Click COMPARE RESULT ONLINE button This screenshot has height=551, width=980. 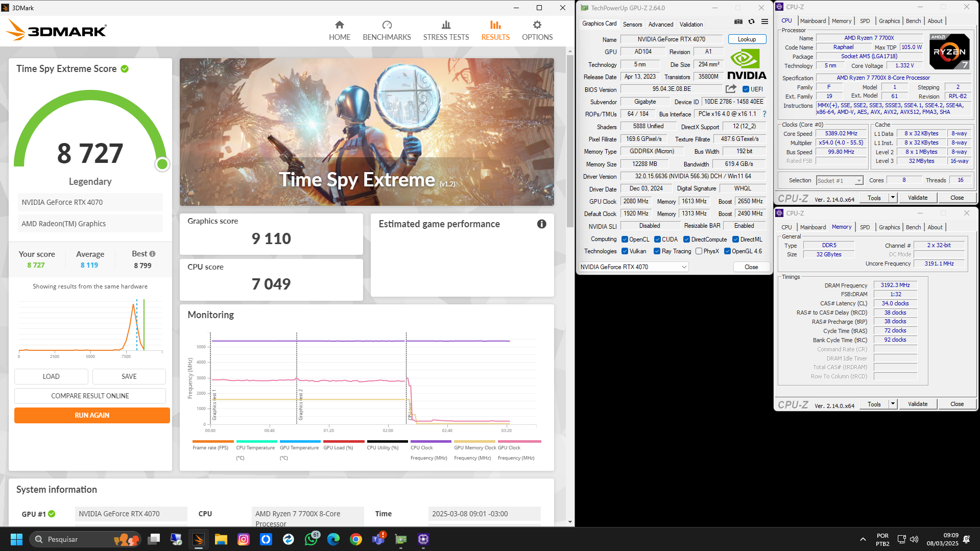click(x=90, y=396)
